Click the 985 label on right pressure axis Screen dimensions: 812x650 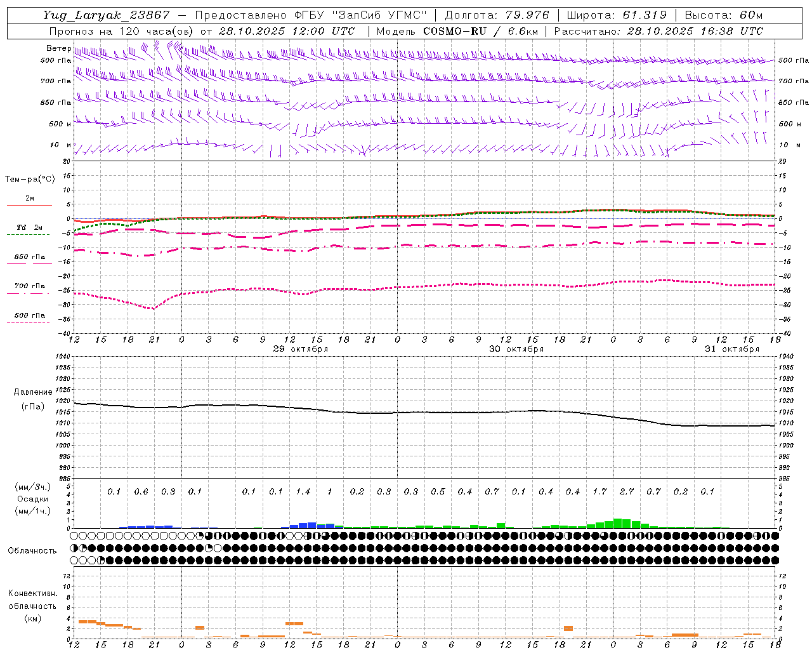pyautogui.click(x=785, y=479)
